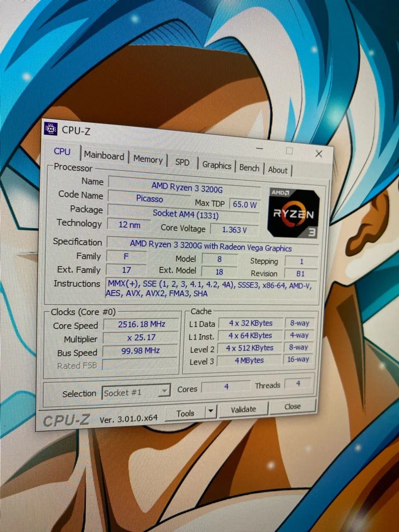Image resolution: width=399 pixels, height=532 pixels.
Task: Expand the Socket #1 selection dropdown
Action: 136,392
